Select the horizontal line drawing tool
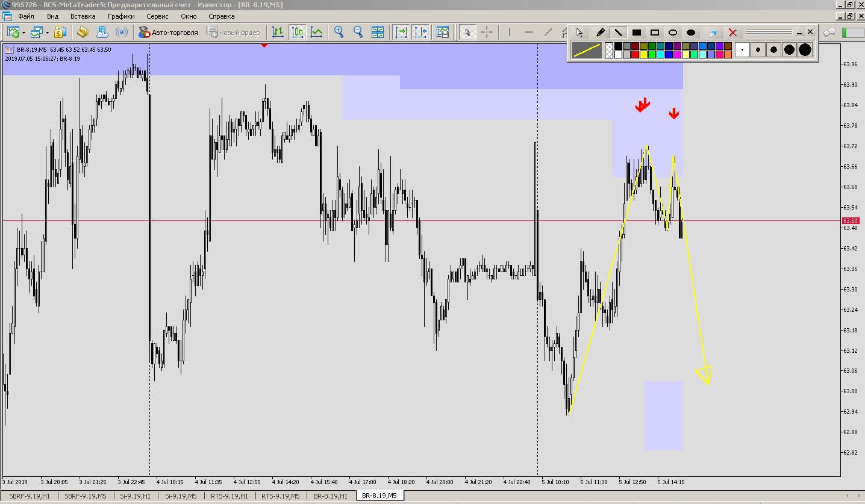Viewport: 865px width, 504px height. (529, 32)
